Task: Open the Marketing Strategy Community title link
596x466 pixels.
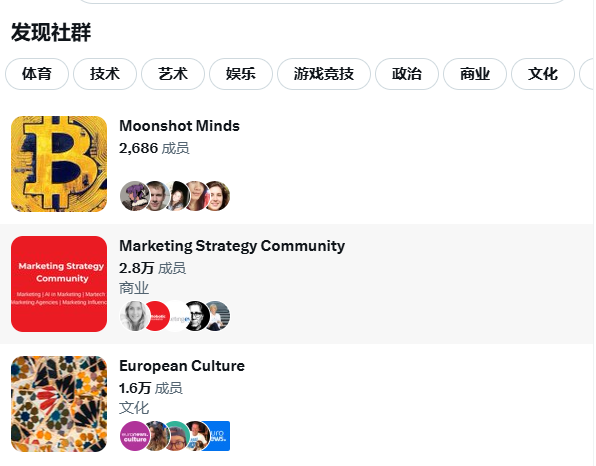Action: click(232, 246)
